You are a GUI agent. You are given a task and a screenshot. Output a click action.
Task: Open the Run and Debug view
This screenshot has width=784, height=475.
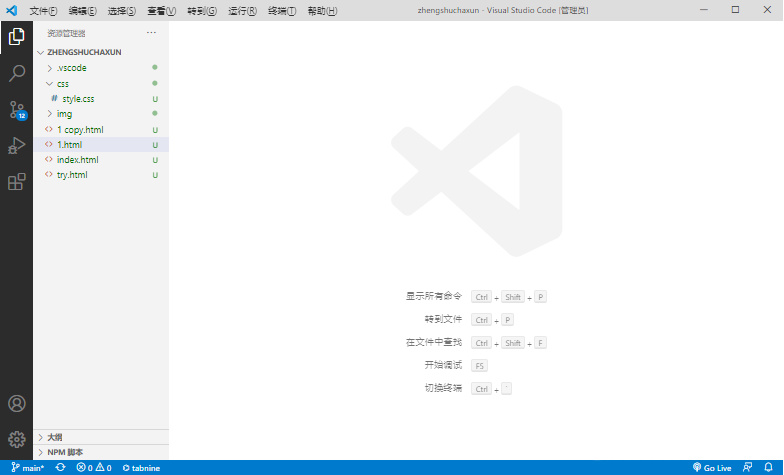(16, 146)
